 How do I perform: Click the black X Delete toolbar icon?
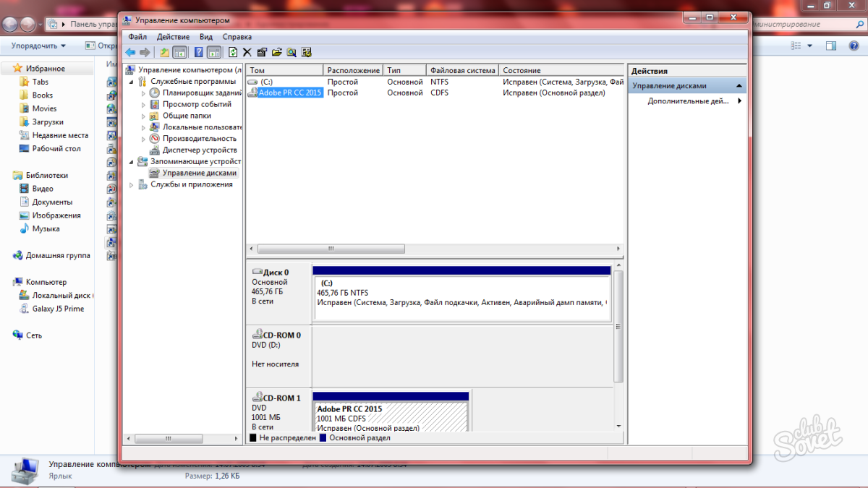point(247,52)
